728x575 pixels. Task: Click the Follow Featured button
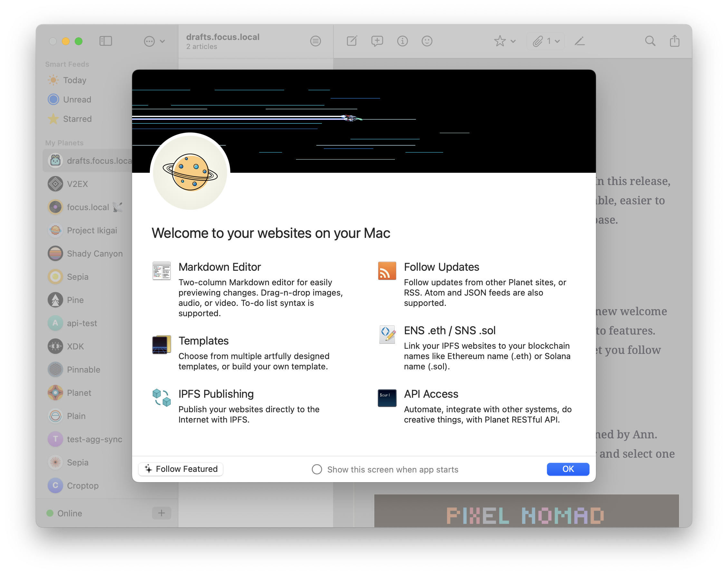[x=181, y=469]
